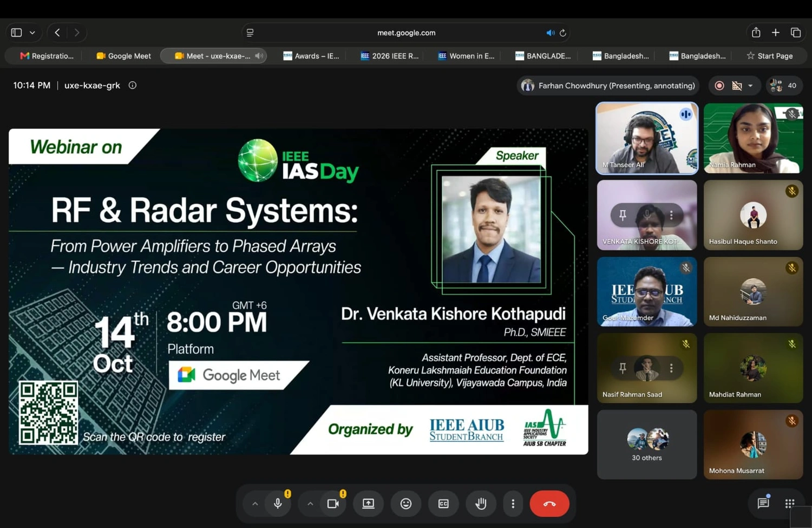Open the chat with everyone panel

(x=763, y=503)
